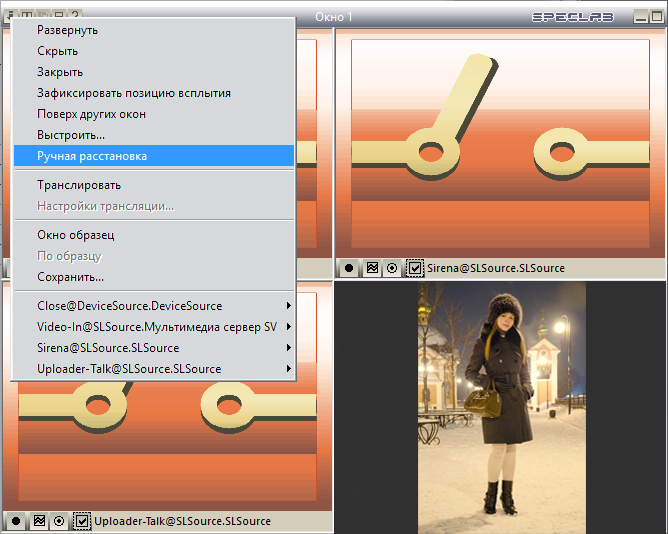Image resolution: width=668 pixels, height=534 pixels.
Task: Click the target circle icon beside Sirena checkbox
Action: (392, 268)
